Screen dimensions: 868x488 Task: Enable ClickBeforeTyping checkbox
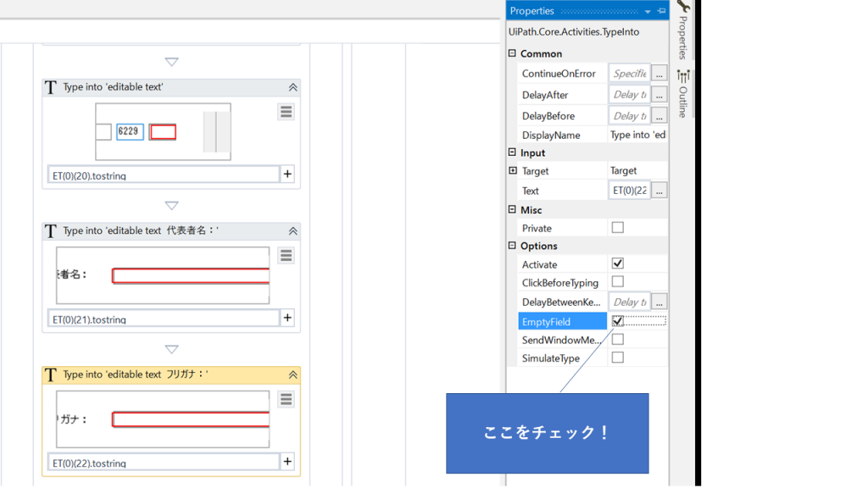pyautogui.click(x=617, y=281)
